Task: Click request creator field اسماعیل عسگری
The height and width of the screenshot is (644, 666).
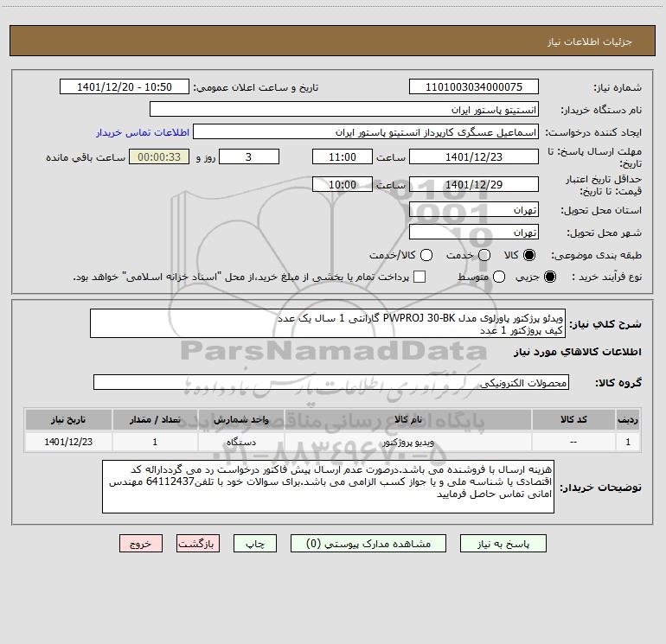Action: (366, 132)
